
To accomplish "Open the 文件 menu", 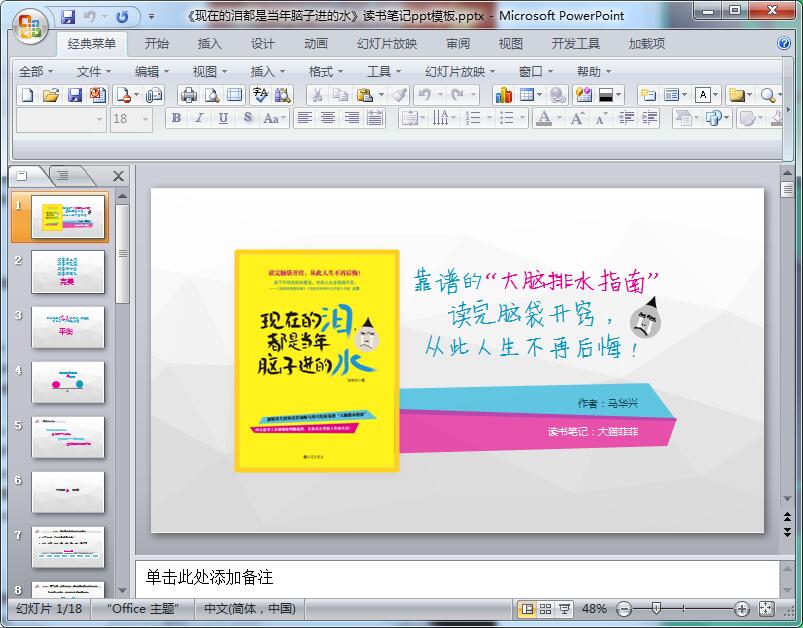I will pos(93,72).
